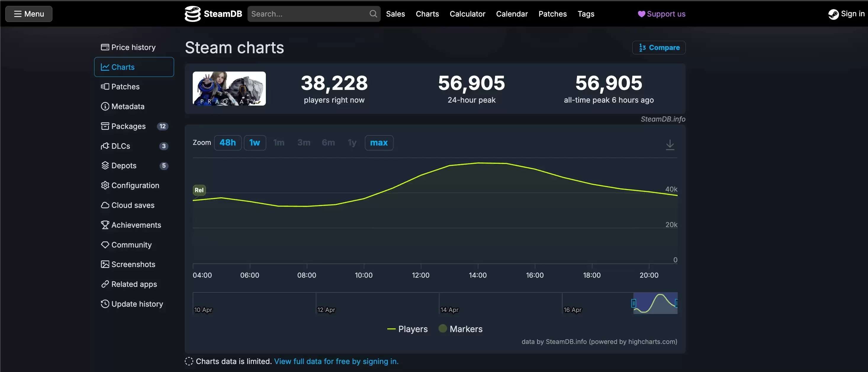This screenshot has width=868, height=372.
Task: Click the Compare button
Action: click(659, 48)
